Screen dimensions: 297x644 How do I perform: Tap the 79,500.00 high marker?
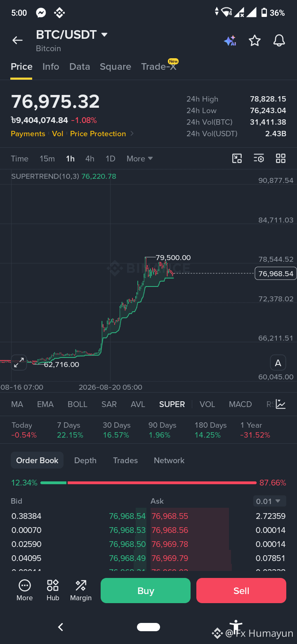tap(173, 258)
